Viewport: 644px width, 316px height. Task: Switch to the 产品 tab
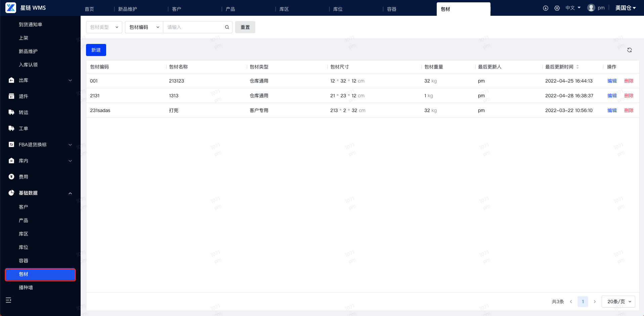(230, 9)
